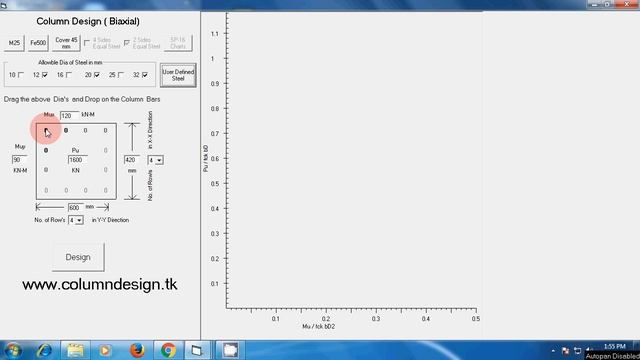This screenshot has height=360, width=640.
Task: Uncheck the 32 mm diameter checkbox
Action: [x=145, y=75]
